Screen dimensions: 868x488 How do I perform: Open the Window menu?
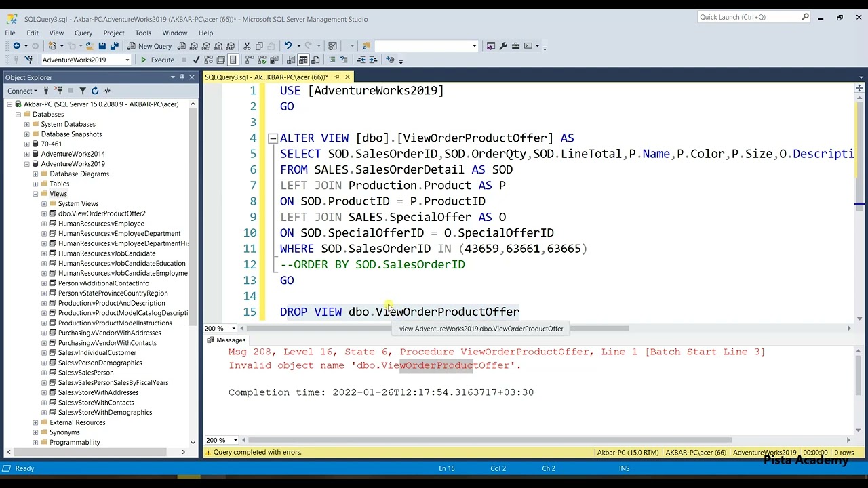[174, 33]
